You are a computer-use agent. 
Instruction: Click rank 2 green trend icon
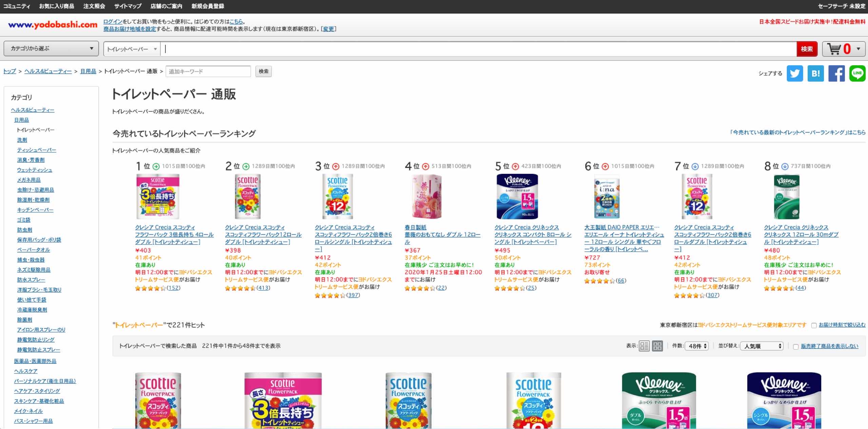click(x=246, y=166)
